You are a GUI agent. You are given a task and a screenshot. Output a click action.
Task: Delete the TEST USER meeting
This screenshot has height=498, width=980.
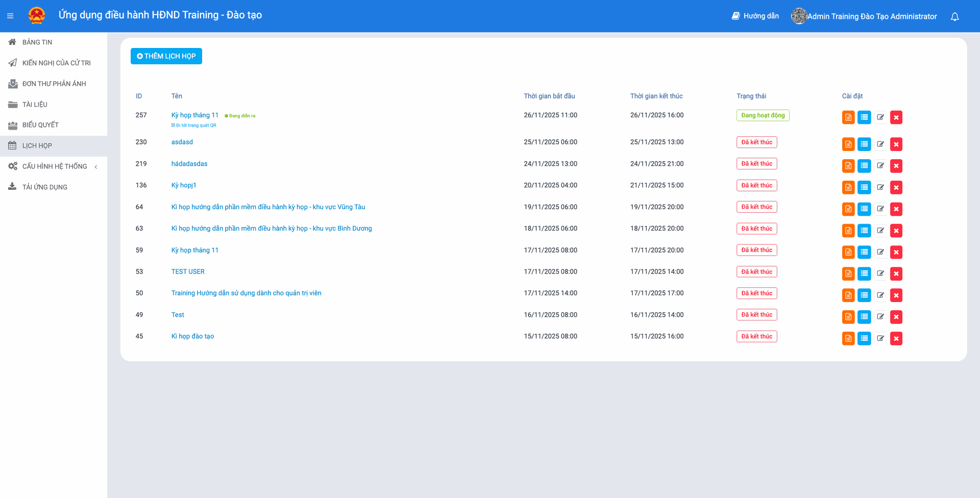click(x=896, y=273)
